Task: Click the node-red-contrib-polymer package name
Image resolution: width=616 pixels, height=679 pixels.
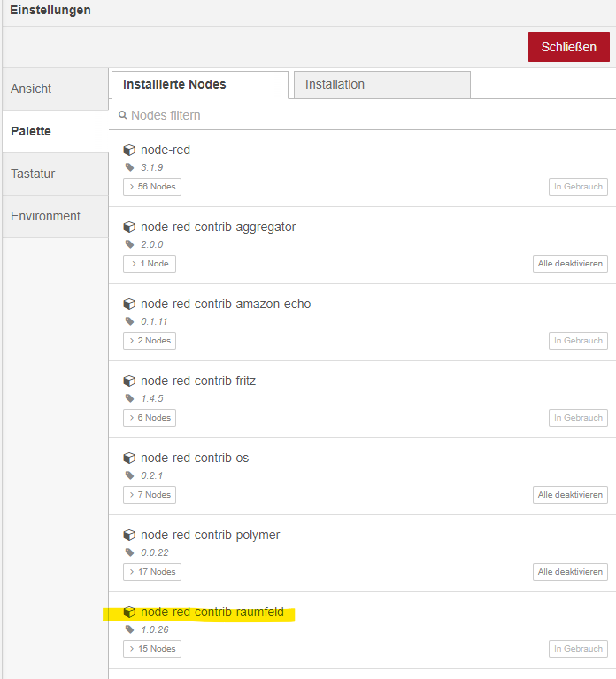Action: (x=211, y=536)
